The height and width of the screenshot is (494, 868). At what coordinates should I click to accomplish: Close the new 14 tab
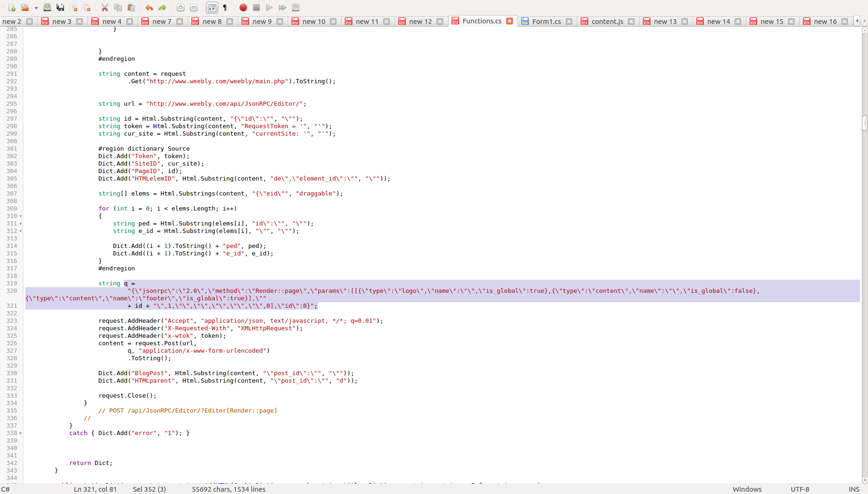(738, 22)
